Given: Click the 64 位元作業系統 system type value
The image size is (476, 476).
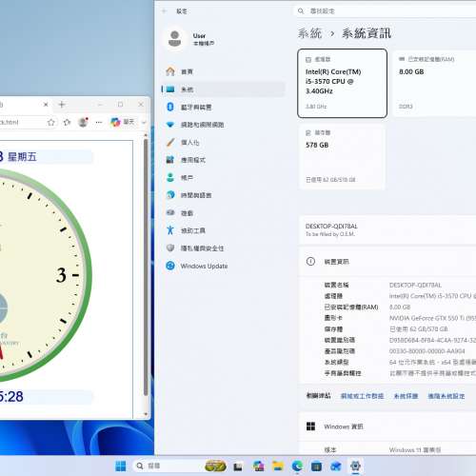Looking at the screenshot, I should 432,362.
